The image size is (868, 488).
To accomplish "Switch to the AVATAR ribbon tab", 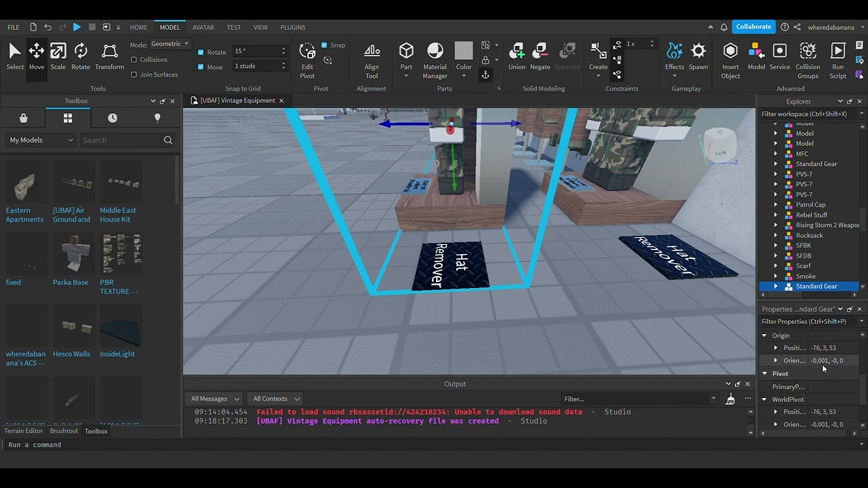I will [x=203, y=27].
